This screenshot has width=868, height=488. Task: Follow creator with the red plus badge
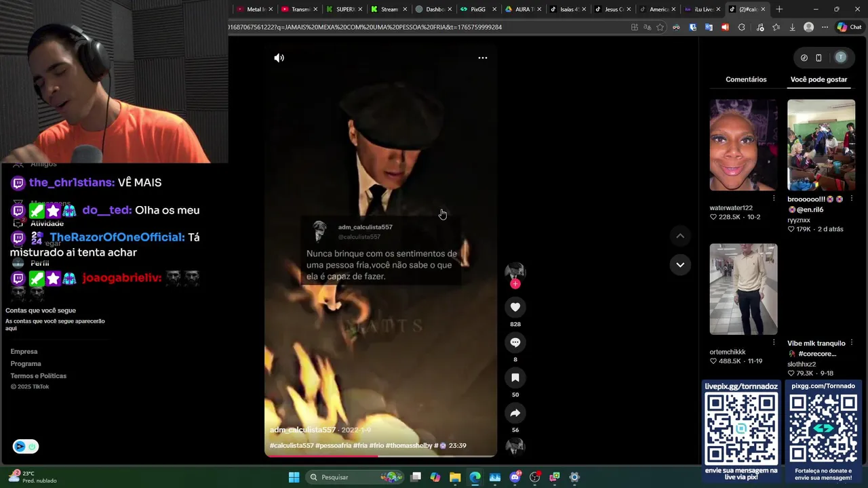click(515, 284)
